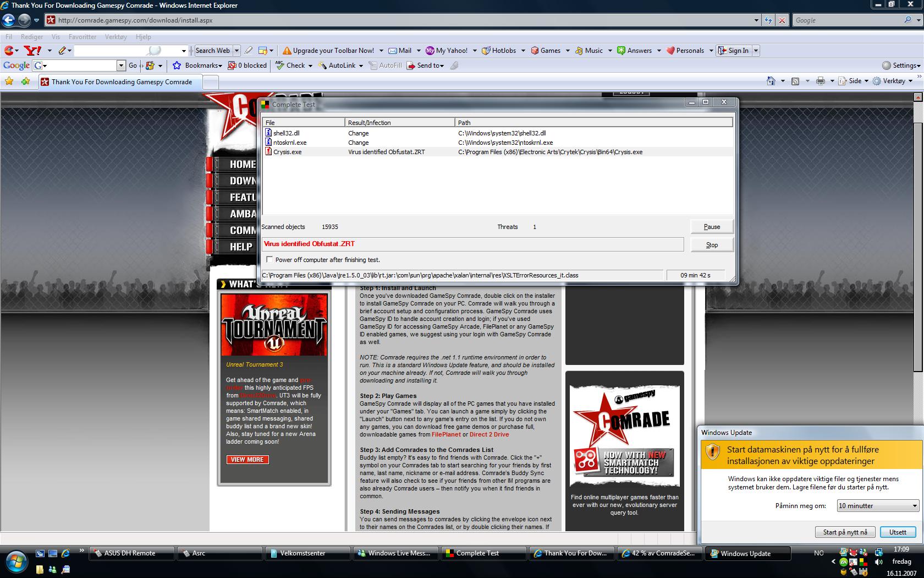Click the Windows Start orb
924x578 pixels.
[16, 562]
